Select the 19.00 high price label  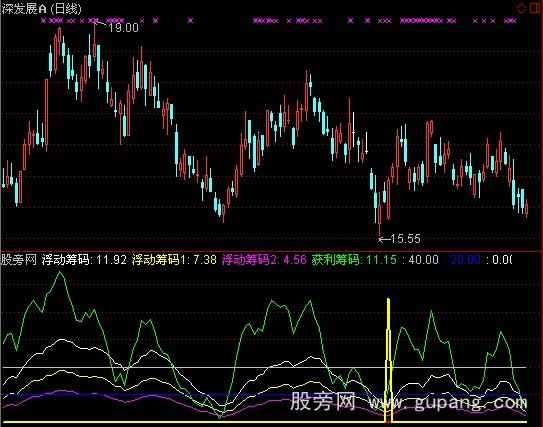[123, 27]
